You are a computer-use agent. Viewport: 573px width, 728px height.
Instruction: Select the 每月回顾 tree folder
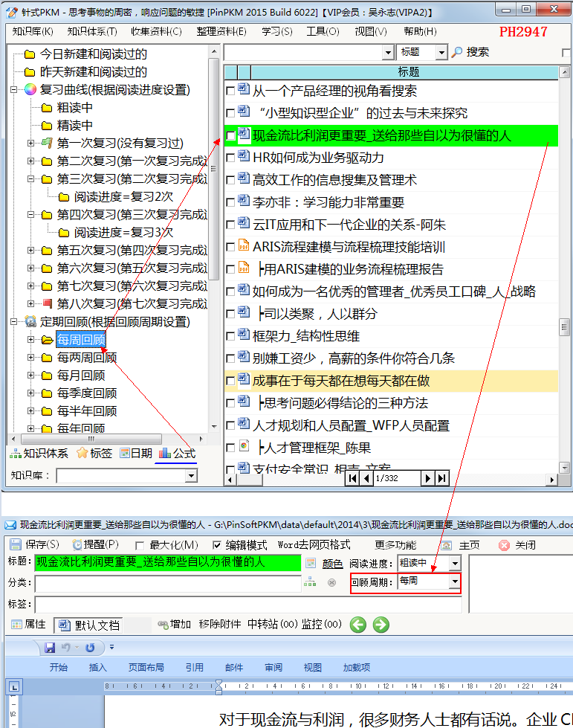pos(81,375)
